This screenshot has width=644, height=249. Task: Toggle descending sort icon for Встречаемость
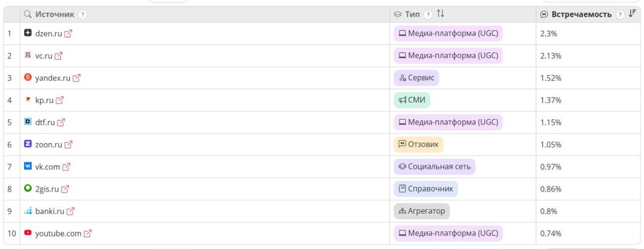coord(632,14)
